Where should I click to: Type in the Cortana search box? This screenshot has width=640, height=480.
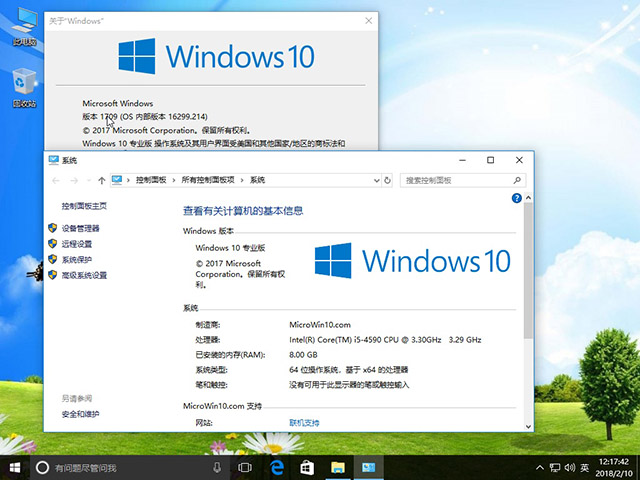pos(131,468)
